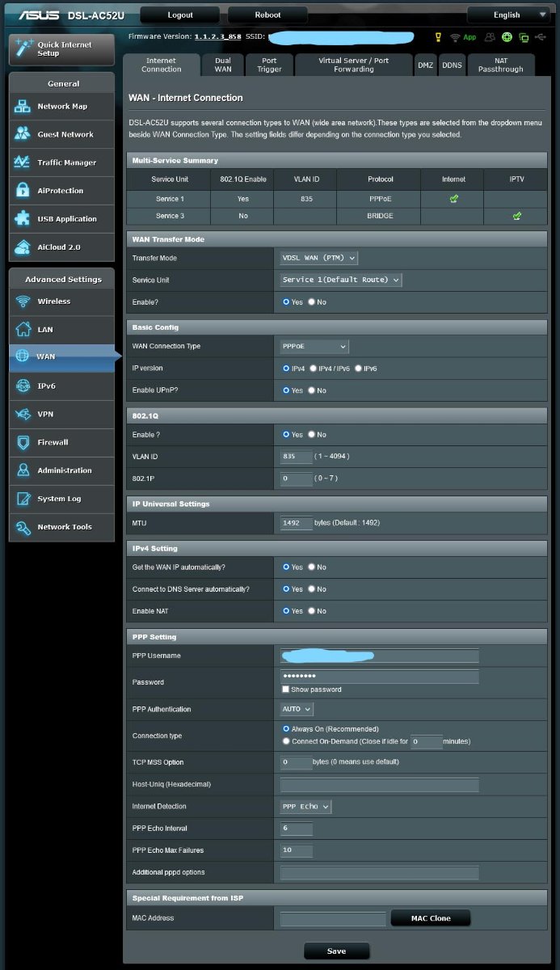Open the Administration page
Screen dimensions: 560x970
[x=61, y=470]
